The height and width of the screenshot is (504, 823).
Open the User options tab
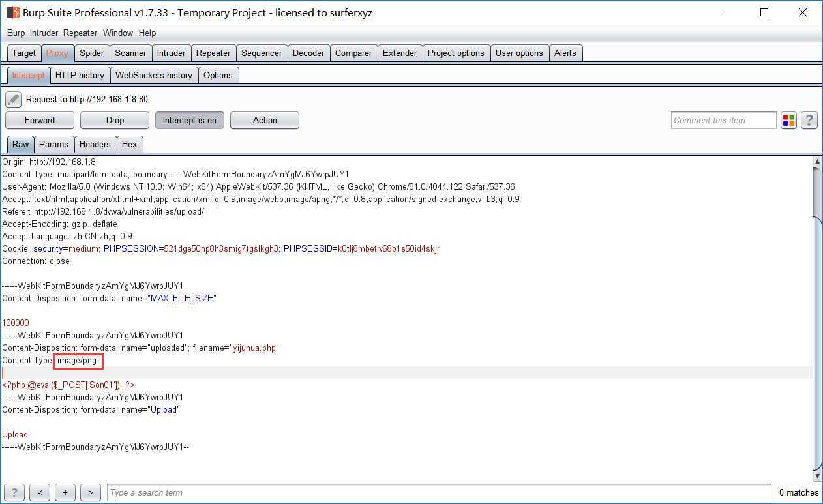[519, 53]
